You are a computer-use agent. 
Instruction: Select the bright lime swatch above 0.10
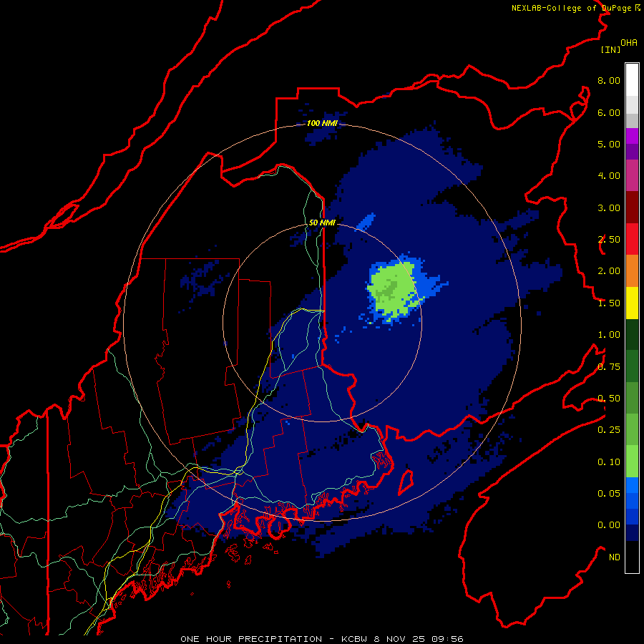[632, 462]
